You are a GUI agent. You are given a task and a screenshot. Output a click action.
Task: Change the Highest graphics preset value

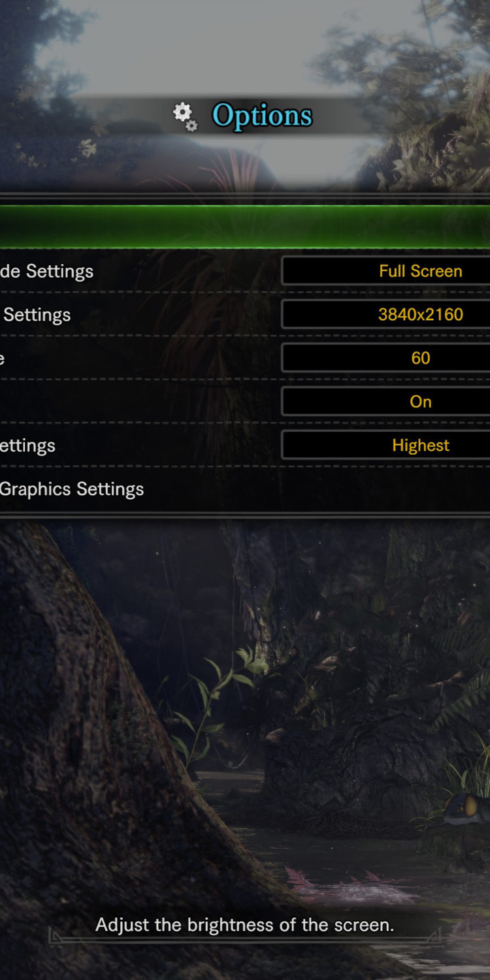coord(386,446)
